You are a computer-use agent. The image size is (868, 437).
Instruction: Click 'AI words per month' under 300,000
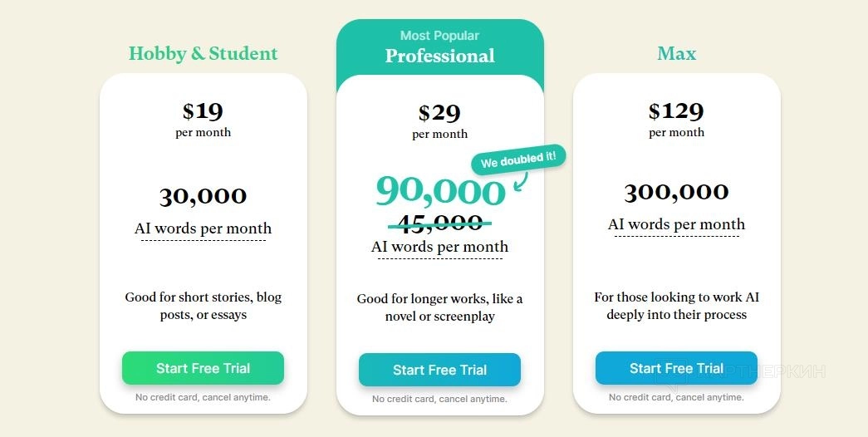coord(676,224)
